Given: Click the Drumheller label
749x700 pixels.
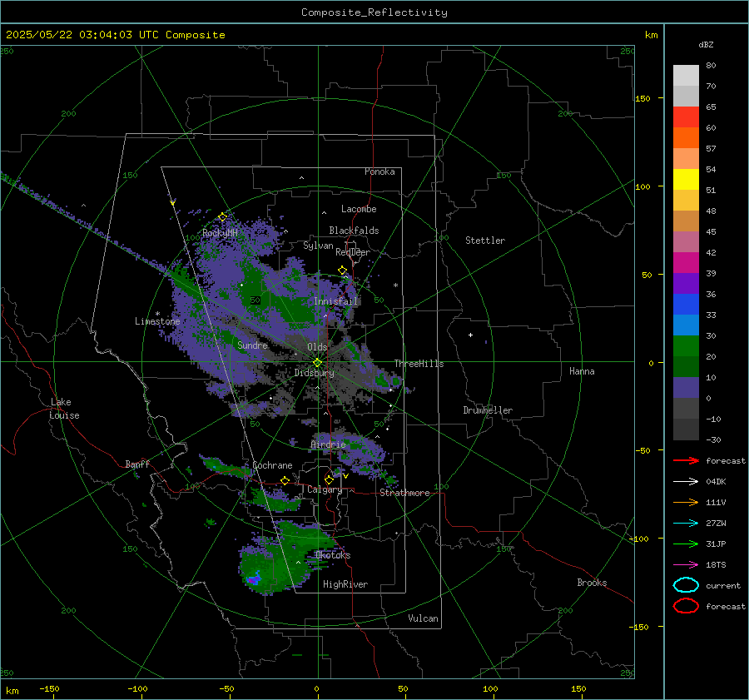Looking at the screenshot, I should 488,410.
